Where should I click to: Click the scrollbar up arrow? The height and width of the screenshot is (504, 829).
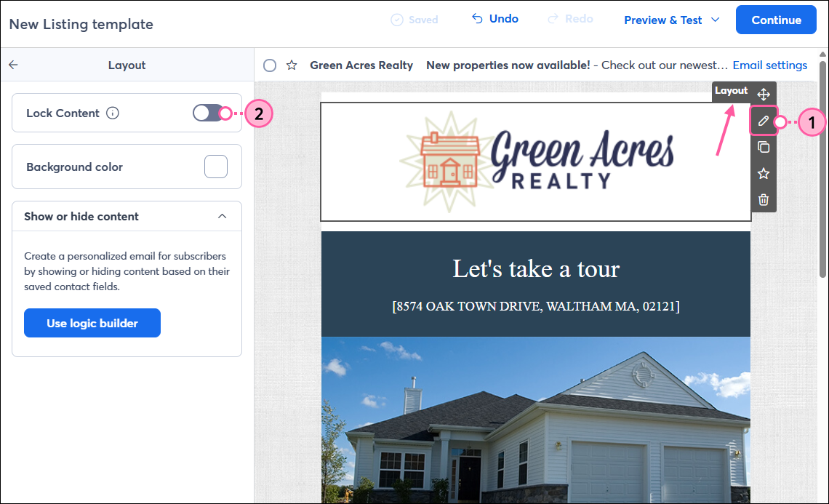click(x=822, y=55)
